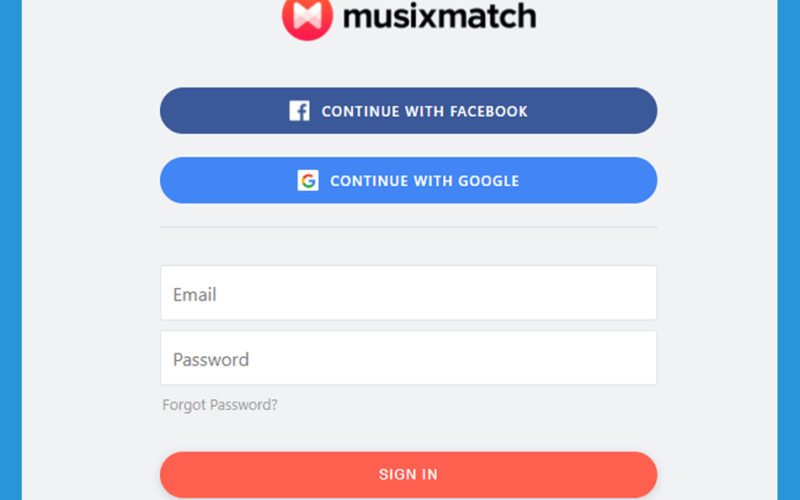The image size is (800, 500).
Task: Click the Musixmatch red logo icon
Action: (x=307, y=18)
